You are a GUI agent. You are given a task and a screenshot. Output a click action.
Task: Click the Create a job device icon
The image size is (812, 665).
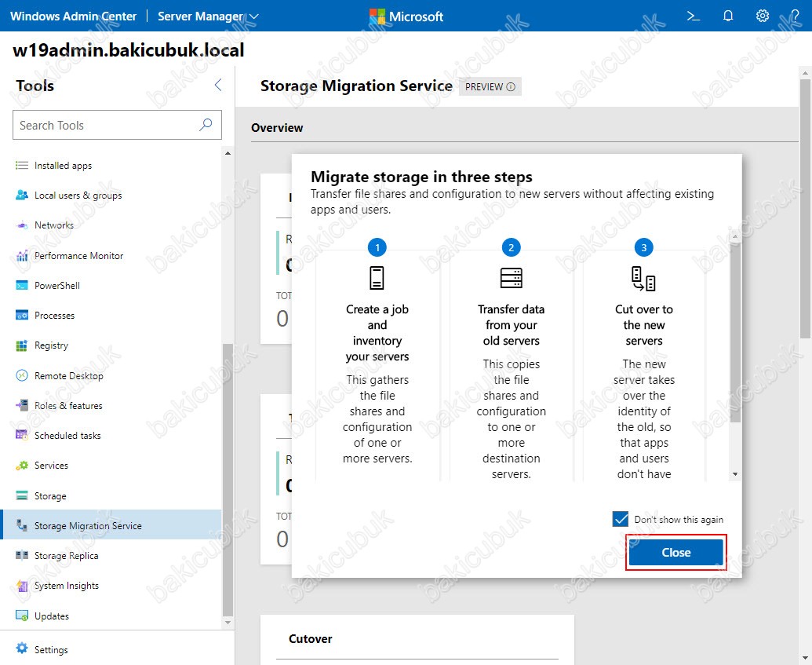pos(377,278)
